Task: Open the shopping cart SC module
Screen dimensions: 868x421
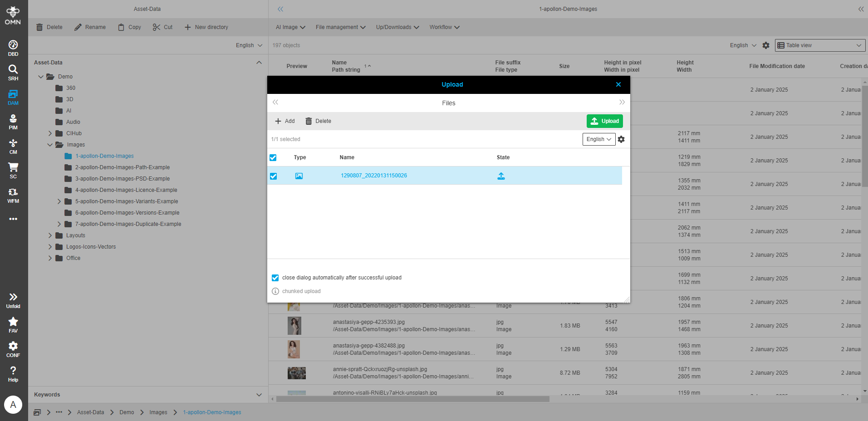Action: point(13,171)
